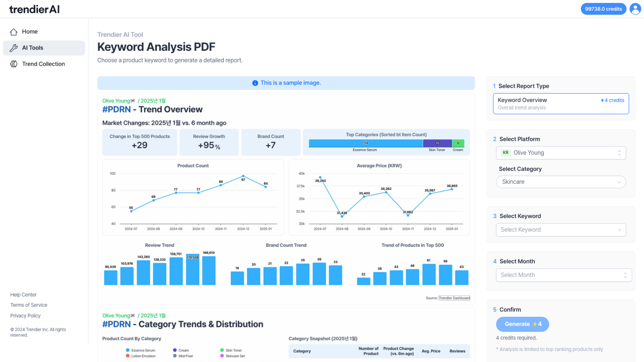The image size is (644, 362).
Task: Click the 26 bar in Brand Count Trend
Action: pyautogui.click(x=319, y=274)
